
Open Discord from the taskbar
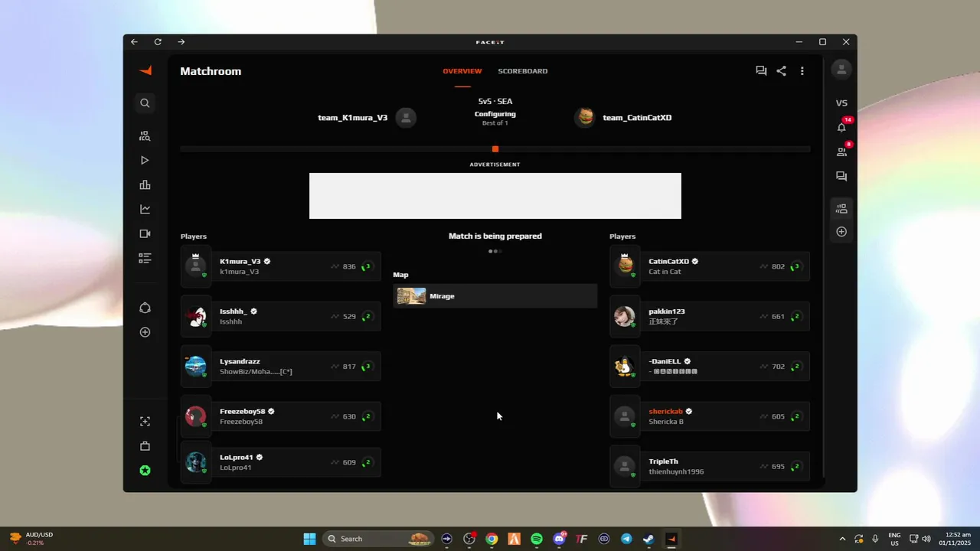point(559,539)
